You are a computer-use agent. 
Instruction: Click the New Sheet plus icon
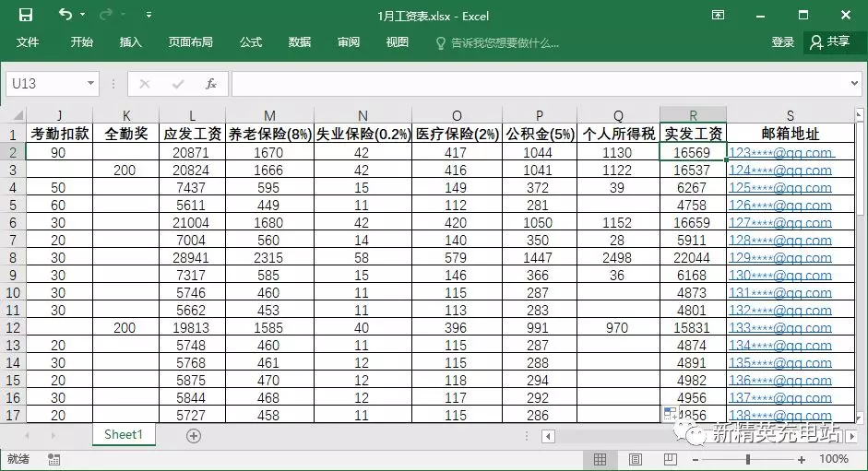(194, 436)
